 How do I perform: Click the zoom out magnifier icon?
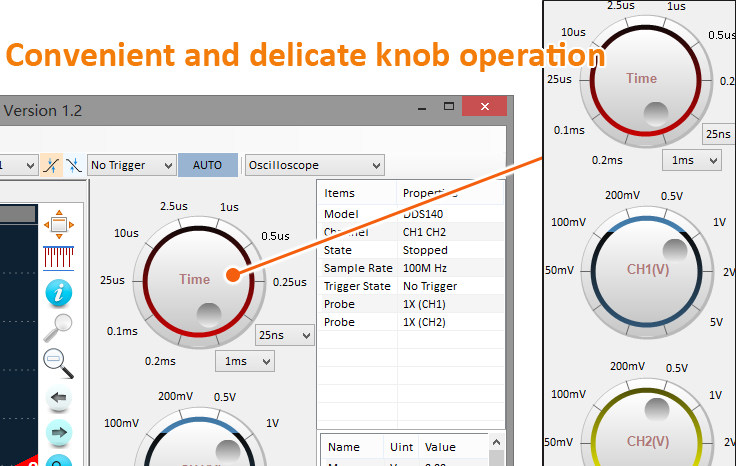58,363
